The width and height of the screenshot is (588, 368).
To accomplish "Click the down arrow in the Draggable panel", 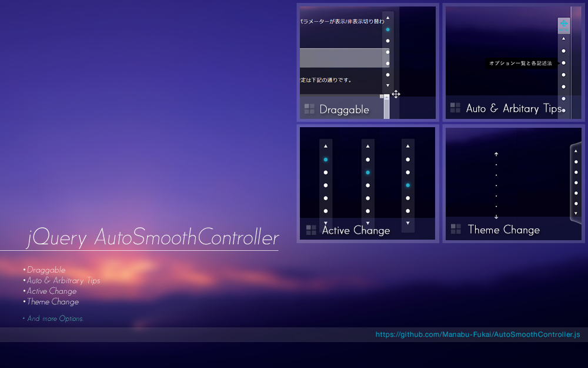I will click(387, 85).
